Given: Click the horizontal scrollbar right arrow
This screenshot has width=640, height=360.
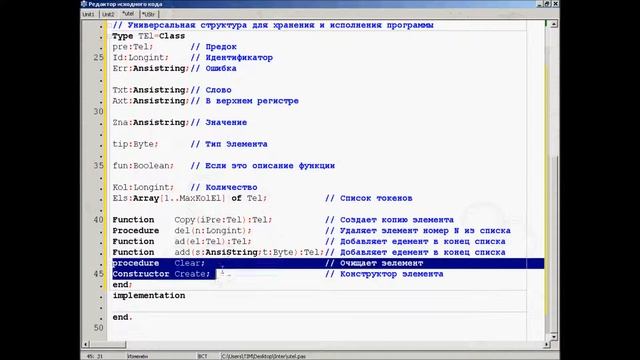Looking at the screenshot, I should 546,344.
